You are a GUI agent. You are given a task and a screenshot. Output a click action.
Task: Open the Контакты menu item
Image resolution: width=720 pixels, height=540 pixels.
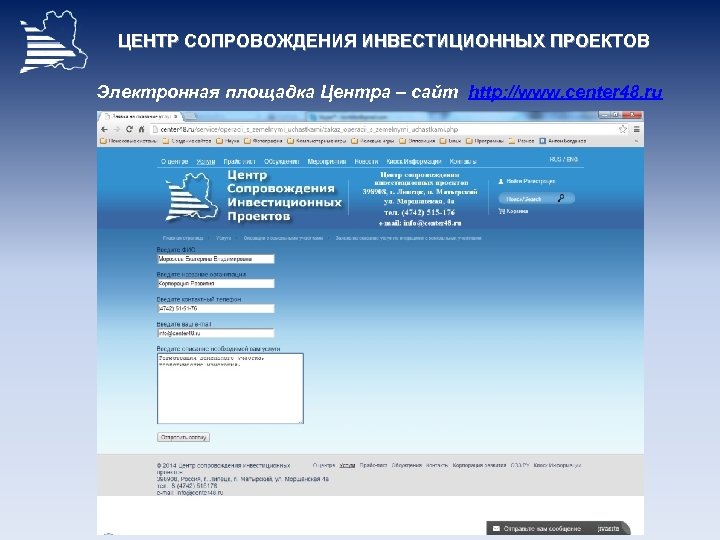pos(463,162)
